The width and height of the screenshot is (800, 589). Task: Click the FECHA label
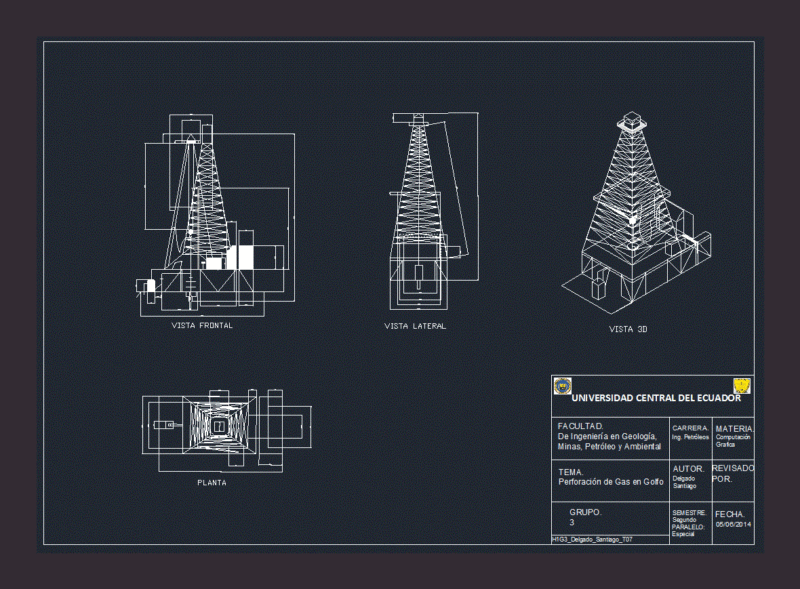tap(730, 514)
